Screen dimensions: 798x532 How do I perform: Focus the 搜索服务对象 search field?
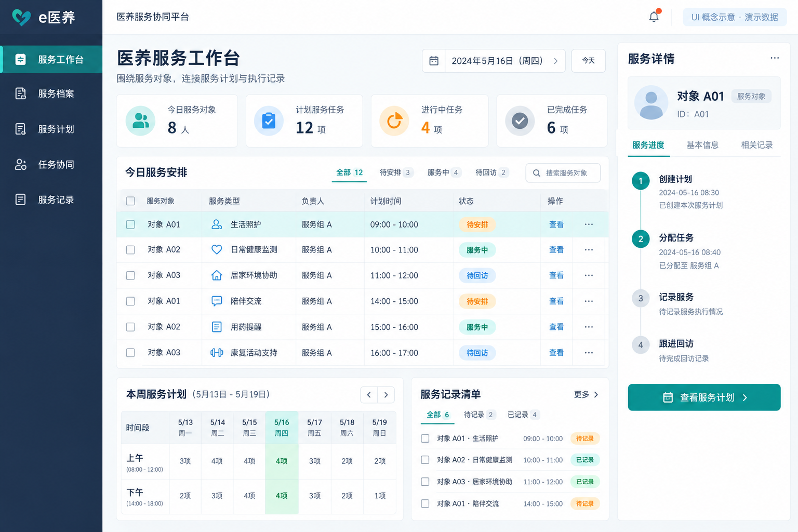[x=563, y=173]
